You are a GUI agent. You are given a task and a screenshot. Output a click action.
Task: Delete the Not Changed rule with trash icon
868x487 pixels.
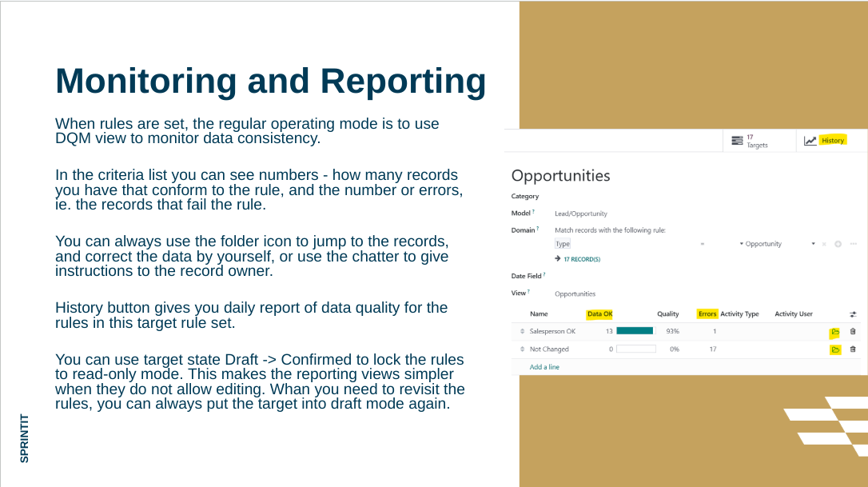[853, 349]
